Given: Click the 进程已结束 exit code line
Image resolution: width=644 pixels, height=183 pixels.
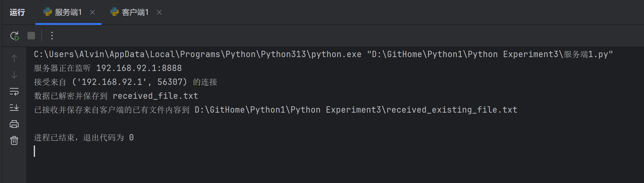Looking at the screenshot, I should 84,138.
